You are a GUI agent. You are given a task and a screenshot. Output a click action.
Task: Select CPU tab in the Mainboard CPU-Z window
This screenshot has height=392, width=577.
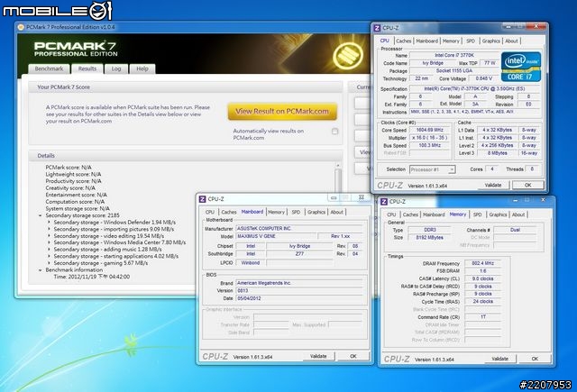click(x=210, y=212)
